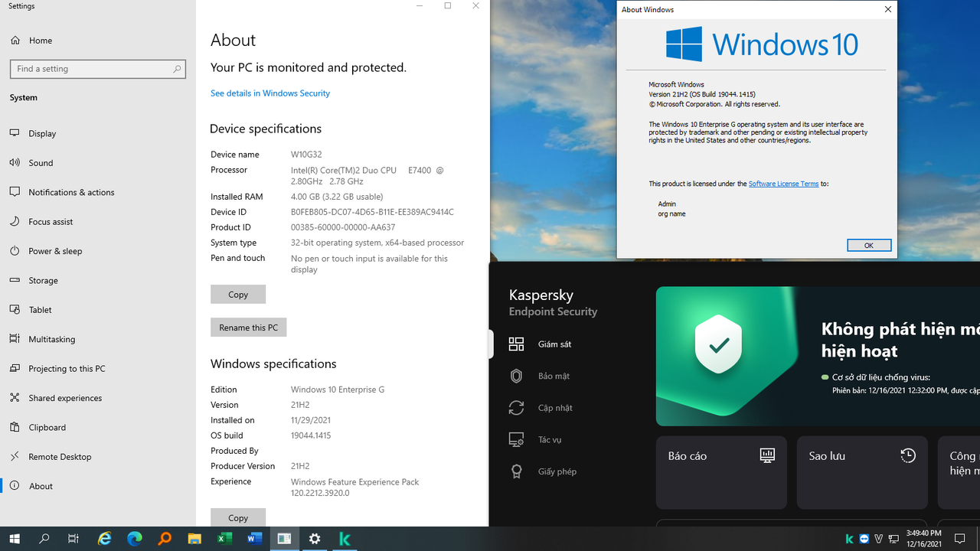980x551 pixels.
Task: Click the Device ID value text
Action: (372, 212)
